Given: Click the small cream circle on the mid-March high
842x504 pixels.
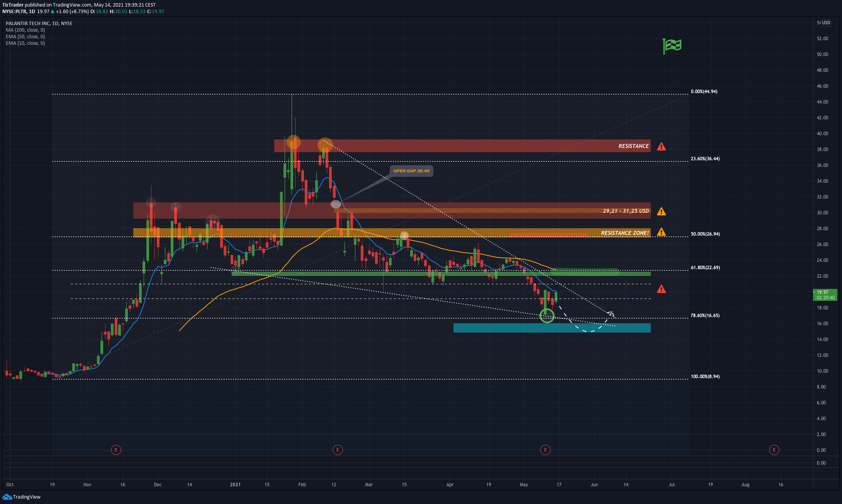Looking at the screenshot, I should 404,235.
